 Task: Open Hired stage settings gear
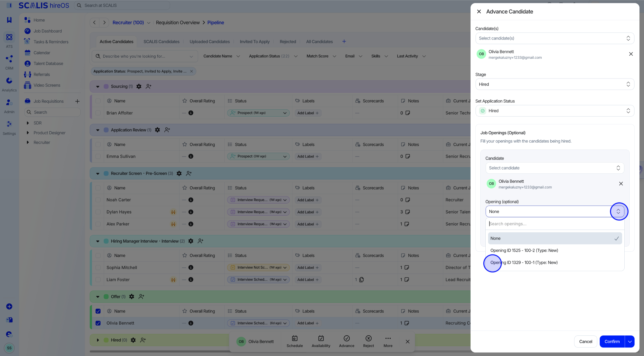133,340
